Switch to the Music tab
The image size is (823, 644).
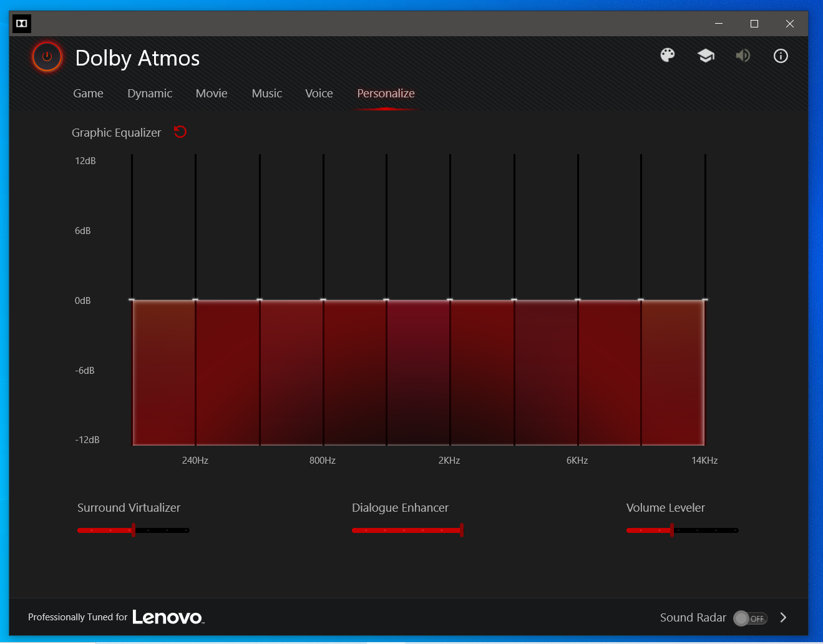266,94
